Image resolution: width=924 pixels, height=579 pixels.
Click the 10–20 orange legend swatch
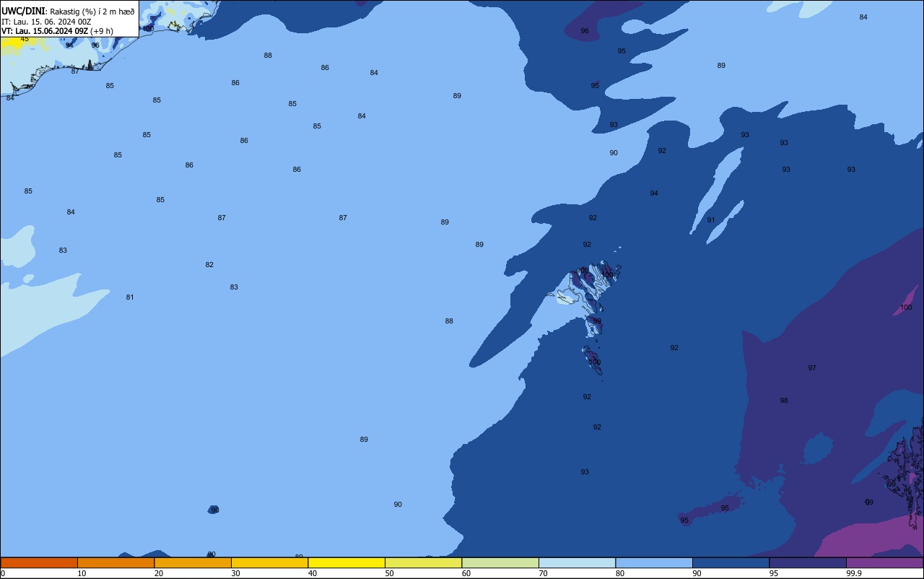click(x=116, y=562)
